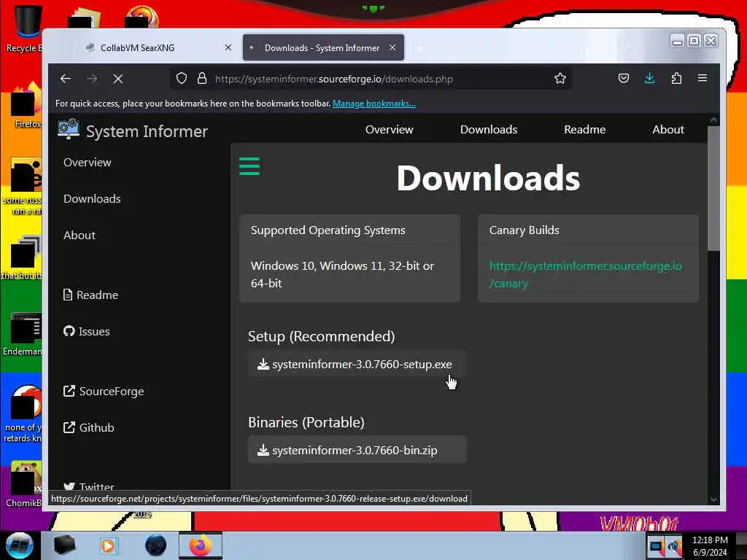Image resolution: width=747 pixels, height=560 pixels.
Task: Go back with the browser back arrow
Action: pyautogui.click(x=66, y=79)
